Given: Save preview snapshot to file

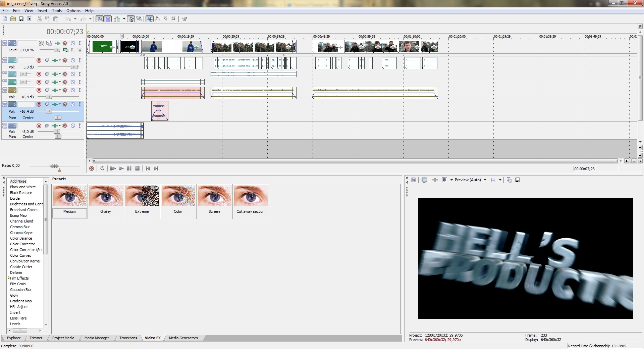Looking at the screenshot, I should (518, 180).
